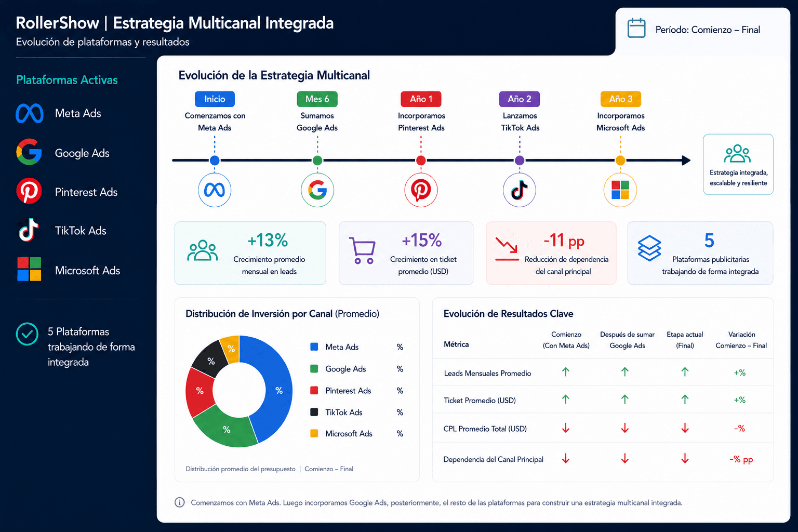This screenshot has width=798, height=532.
Task: Click the yellow donut chart segment
Action: (x=231, y=349)
